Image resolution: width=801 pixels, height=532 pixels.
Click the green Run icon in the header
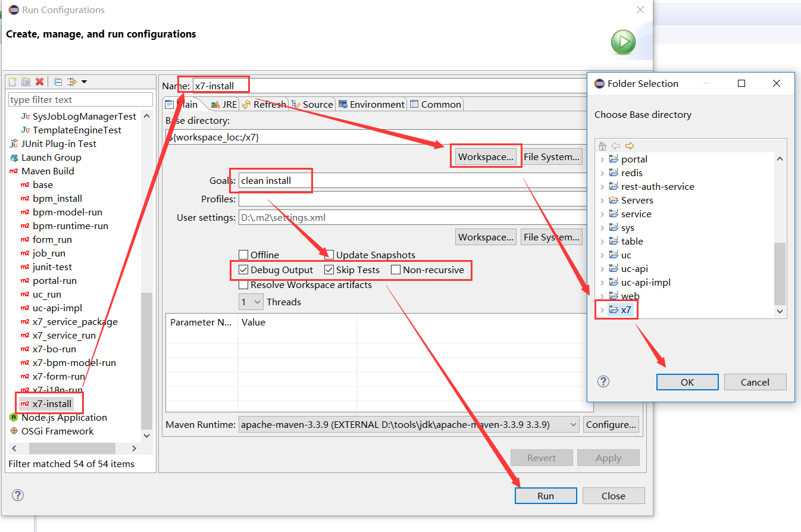coord(623,42)
